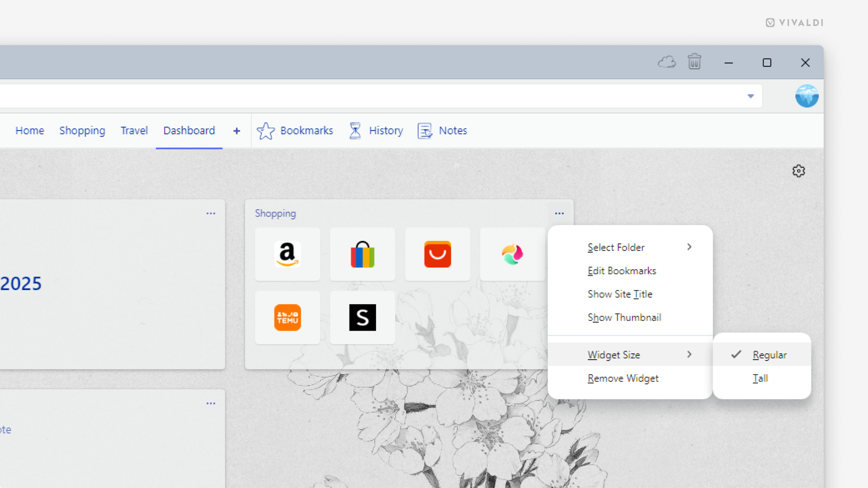Open the Amazon shopping widget shortcut
Image resolution: width=868 pixels, height=488 pixels.
[288, 254]
